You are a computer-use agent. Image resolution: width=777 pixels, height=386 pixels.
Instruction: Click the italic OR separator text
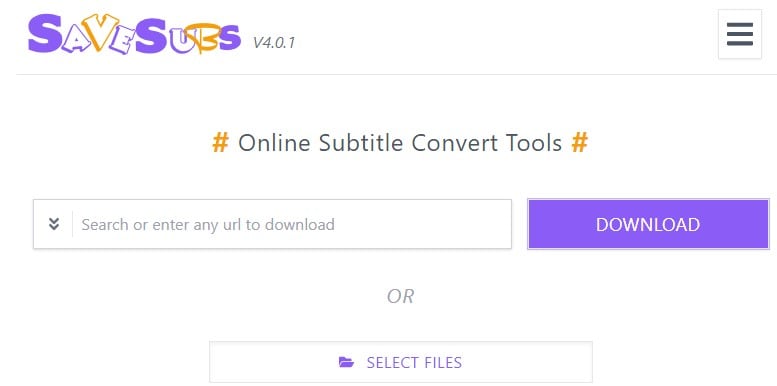tap(400, 296)
